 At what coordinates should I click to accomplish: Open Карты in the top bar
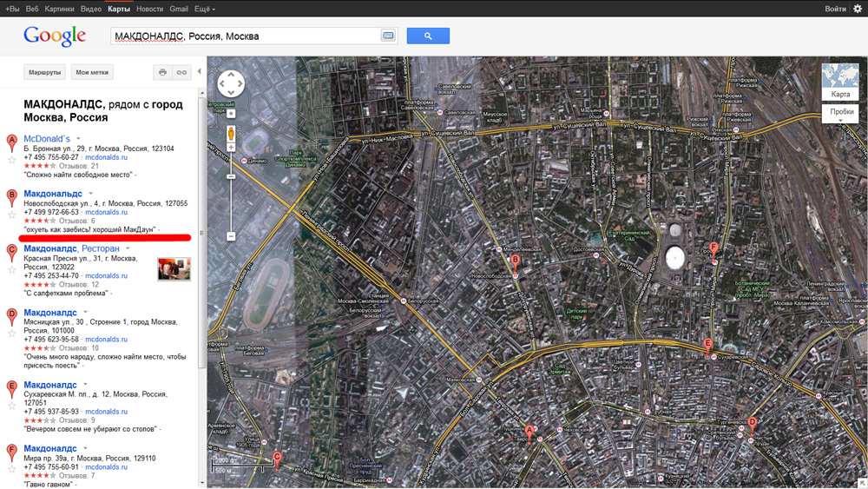pos(118,9)
